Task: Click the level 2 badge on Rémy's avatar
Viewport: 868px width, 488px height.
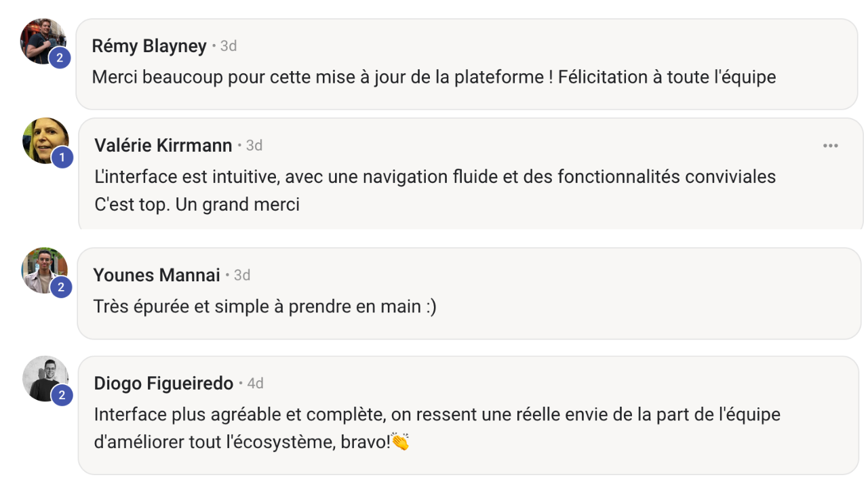Action: pyautogui.click(x=60, y=58)
